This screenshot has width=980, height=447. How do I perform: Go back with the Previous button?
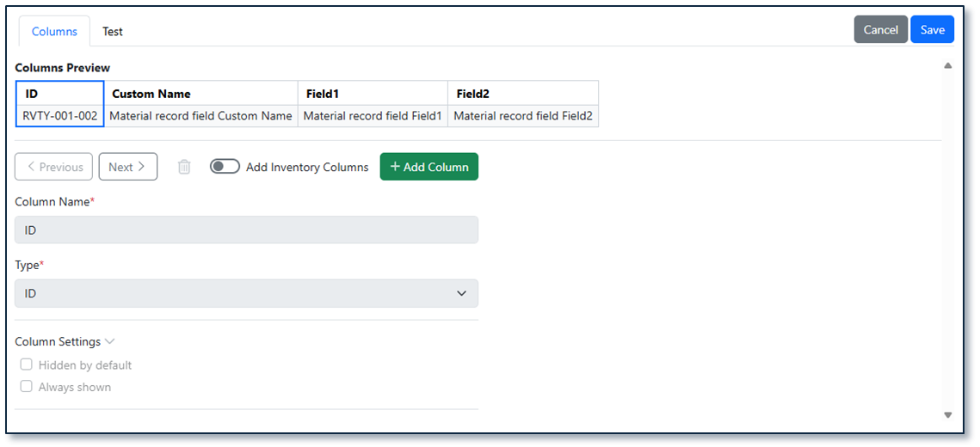coord(53,167)
